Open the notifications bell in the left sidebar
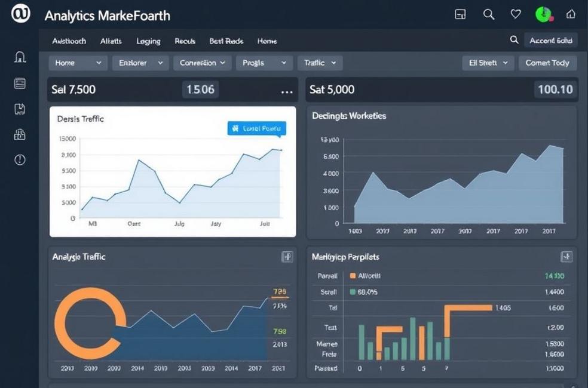The height and width of the screenshot is (388, 588). tap(20, 56)
